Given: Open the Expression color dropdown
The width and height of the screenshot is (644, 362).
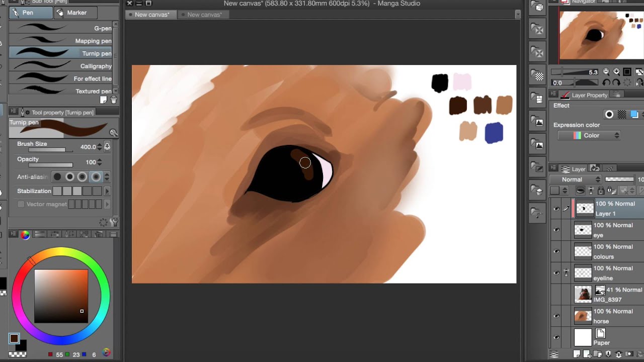Looking at the screenshot, I should point(589,135).
